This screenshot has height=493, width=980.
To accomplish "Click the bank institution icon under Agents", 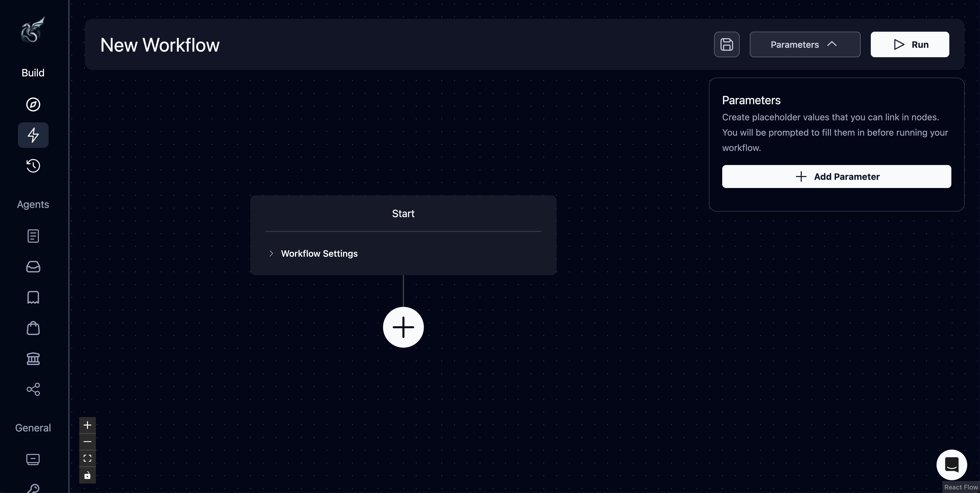I will coord(33,358).
